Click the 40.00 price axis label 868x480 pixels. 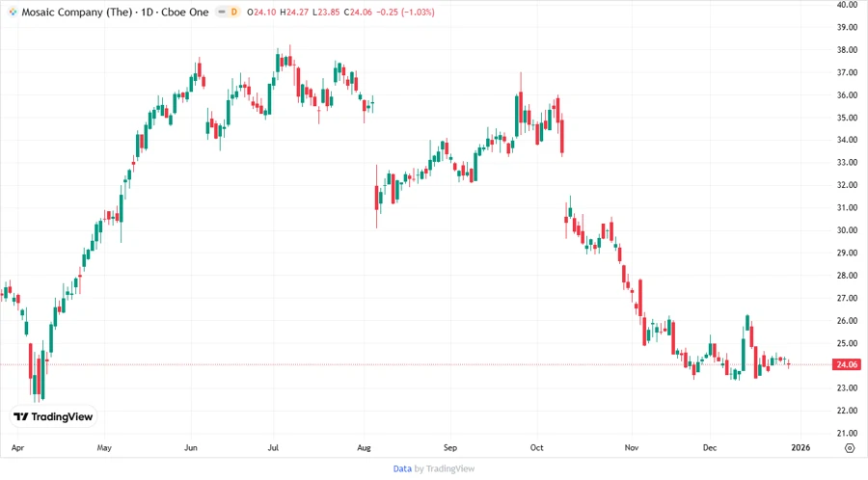(x=847, y=5)
